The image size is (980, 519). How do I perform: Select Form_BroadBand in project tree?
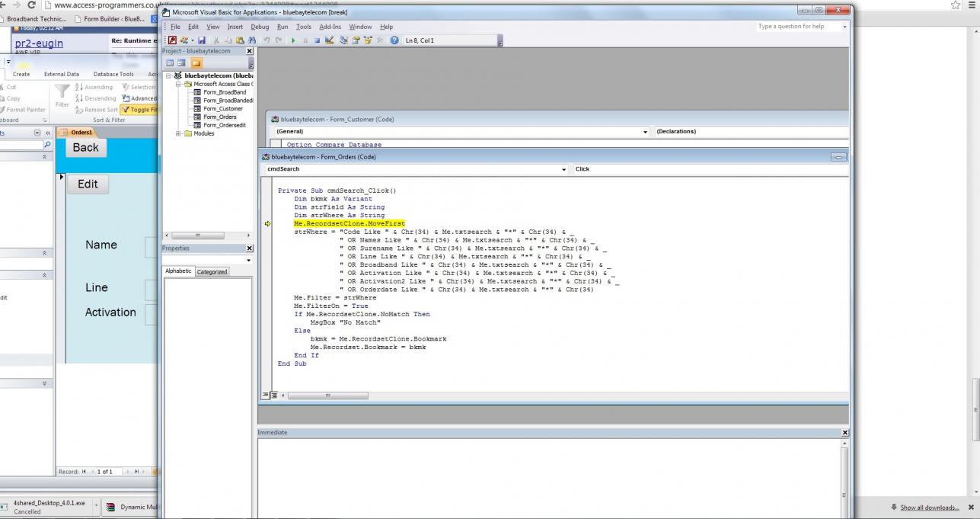tap(224, 92)
